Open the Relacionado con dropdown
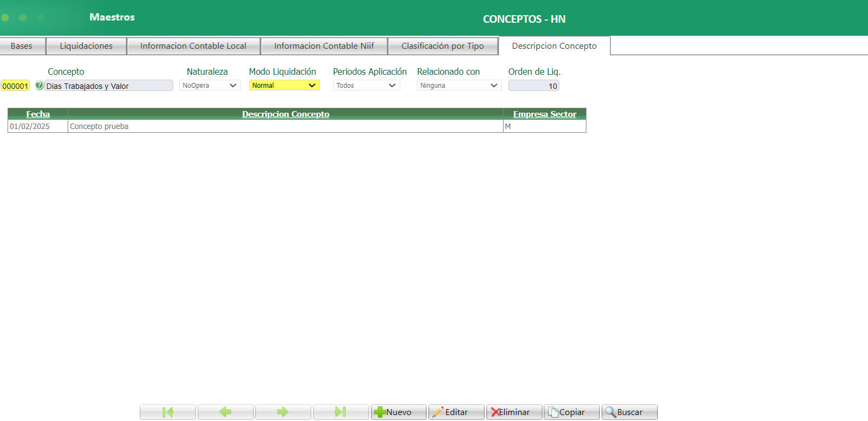The height and width of the screenshot is (421, 868). click(x=459, y=86)
